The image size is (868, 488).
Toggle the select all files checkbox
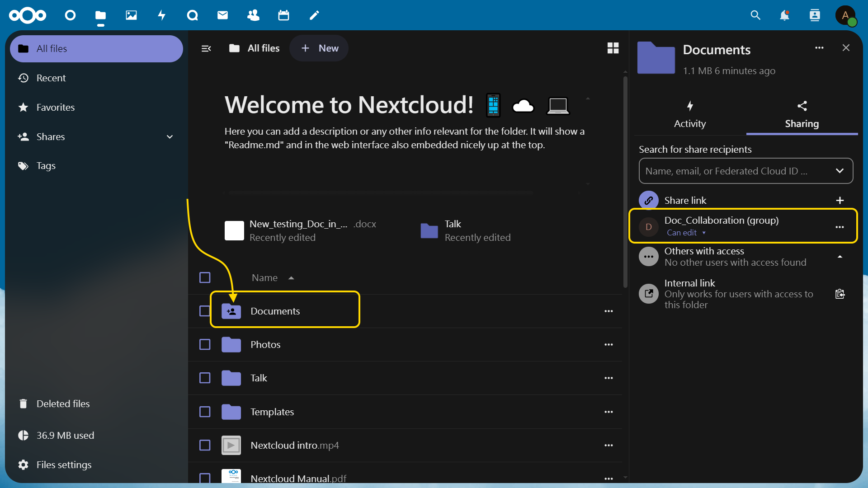pos(205,277)
